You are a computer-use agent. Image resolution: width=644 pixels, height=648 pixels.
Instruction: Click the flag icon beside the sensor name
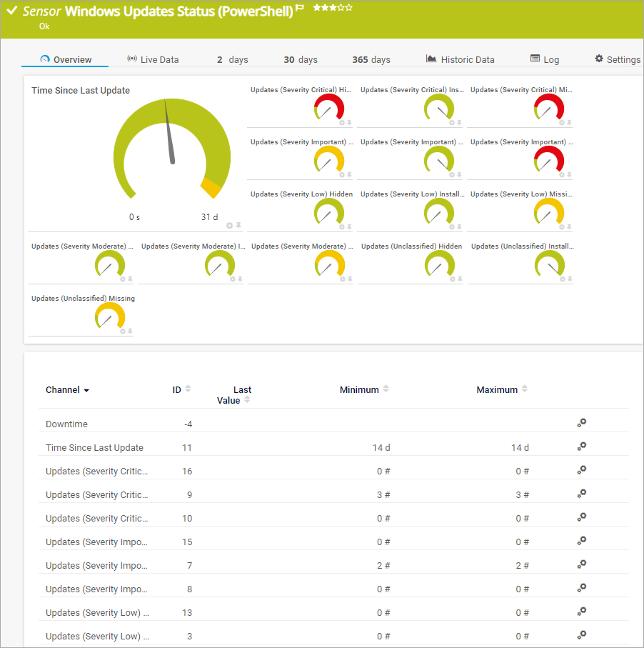(300, 8)
